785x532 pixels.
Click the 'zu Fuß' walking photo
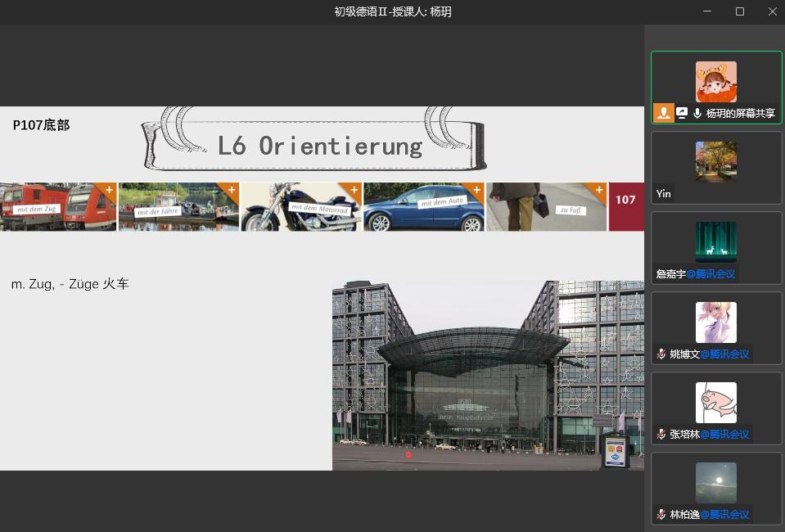coord(546,207)
